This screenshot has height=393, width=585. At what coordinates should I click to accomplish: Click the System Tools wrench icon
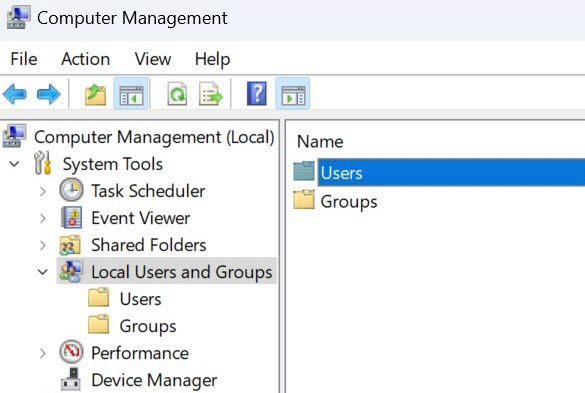click(x=43, y=163)
